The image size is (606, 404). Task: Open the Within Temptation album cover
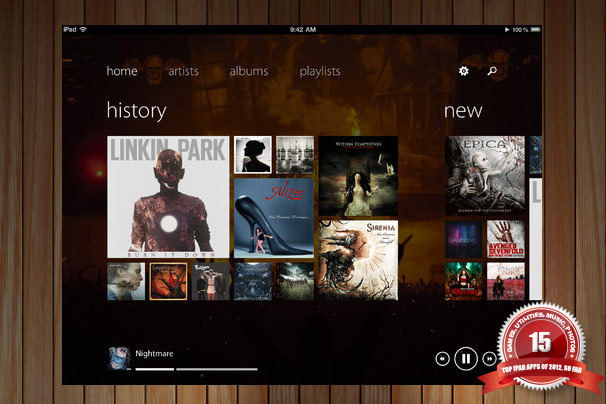(358, 176)
